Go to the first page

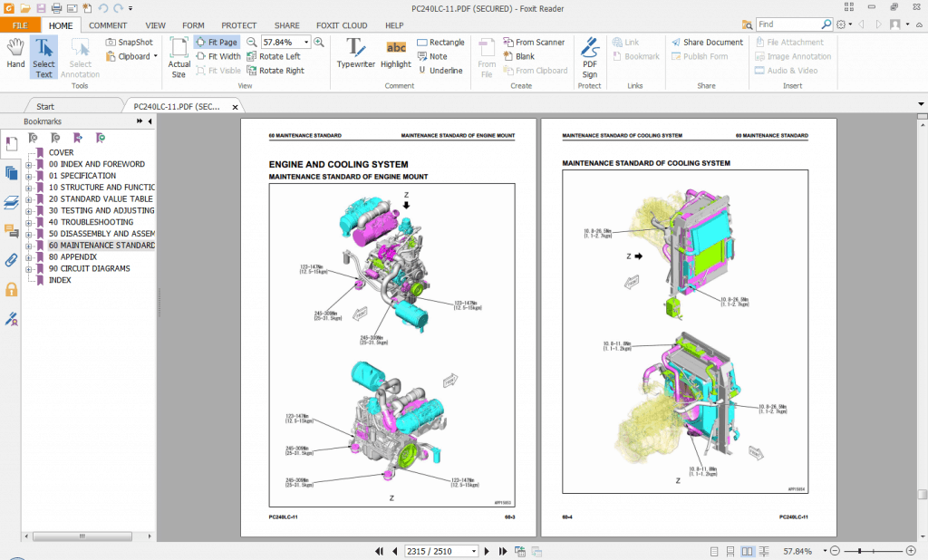(379, 551)
